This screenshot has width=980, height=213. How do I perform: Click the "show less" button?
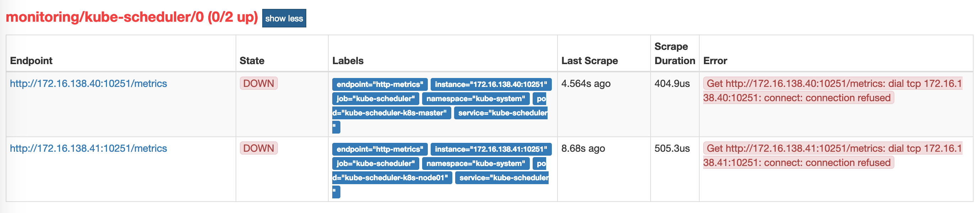tap(284, 18)
